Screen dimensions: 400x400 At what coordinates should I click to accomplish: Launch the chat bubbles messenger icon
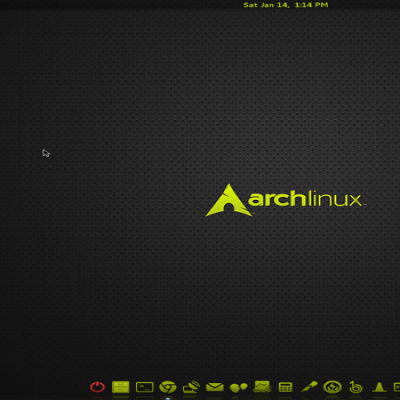[239, 387]
